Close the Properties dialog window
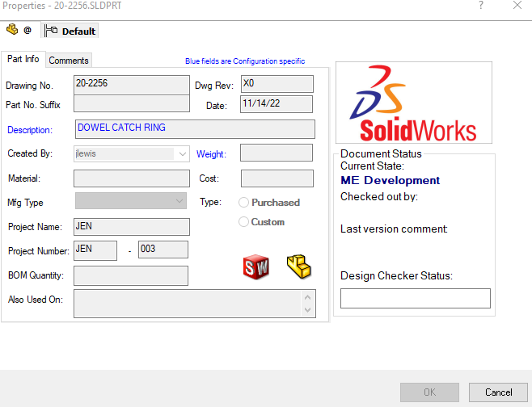Screen dimensions: 532x407 pyautogui.click(x=517, y=5)
